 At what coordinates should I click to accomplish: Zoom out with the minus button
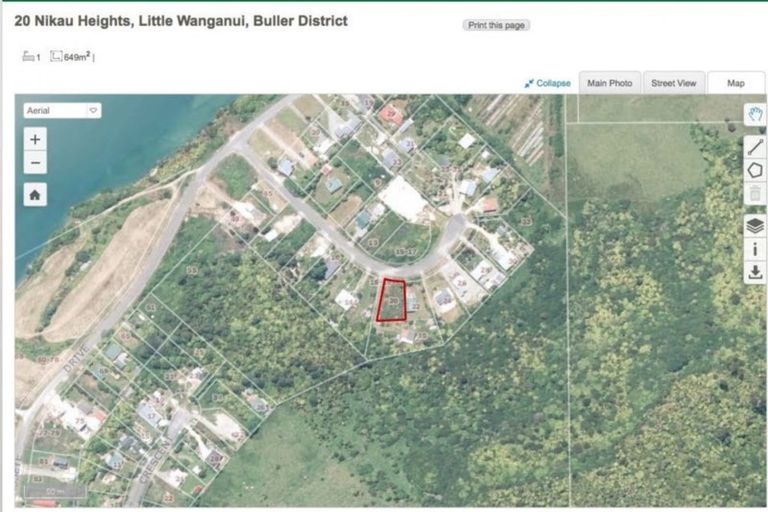pos(35,163)
